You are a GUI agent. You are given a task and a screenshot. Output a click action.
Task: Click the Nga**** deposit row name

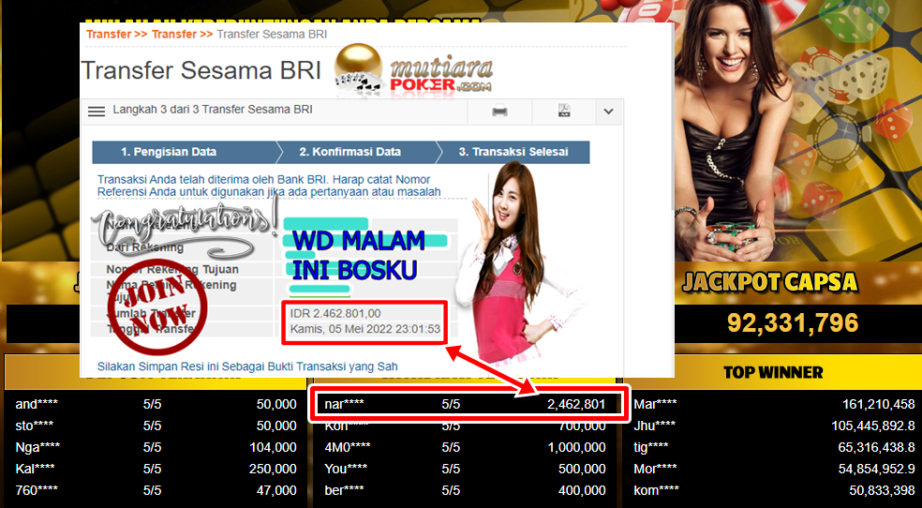coord(38,447)
